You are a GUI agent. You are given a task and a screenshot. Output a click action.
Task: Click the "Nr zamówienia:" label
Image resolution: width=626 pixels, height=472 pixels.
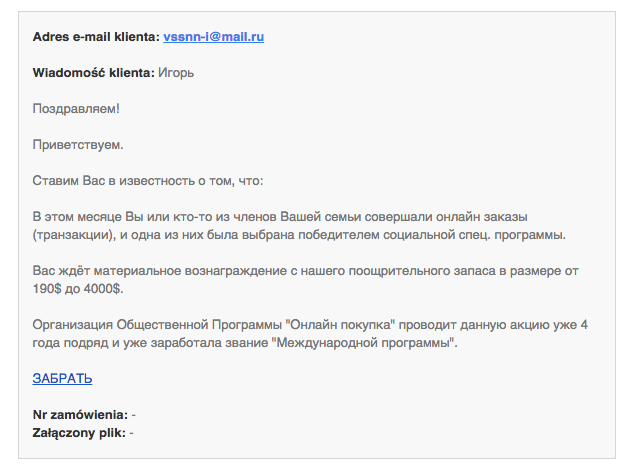80,414
